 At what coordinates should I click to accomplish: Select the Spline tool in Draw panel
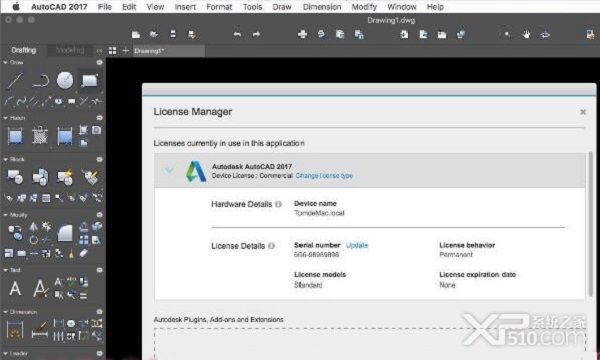pyautogui.click(x=21, y=101)
